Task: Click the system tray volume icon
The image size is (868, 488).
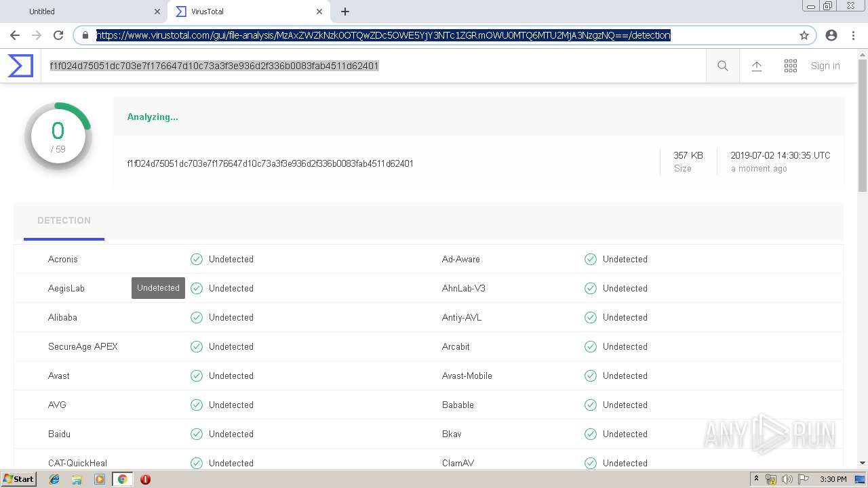Action: tap(787, 479)
